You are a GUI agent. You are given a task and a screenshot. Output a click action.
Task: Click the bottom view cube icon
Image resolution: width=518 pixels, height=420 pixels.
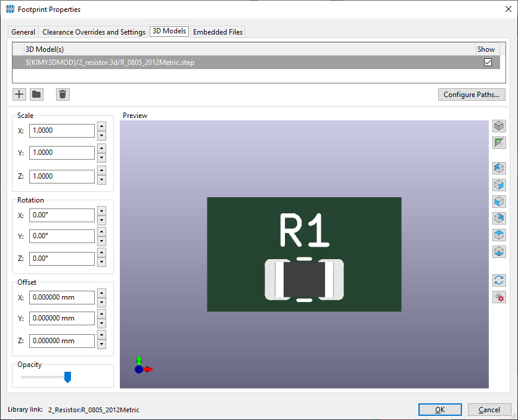(x=500, y=251)
